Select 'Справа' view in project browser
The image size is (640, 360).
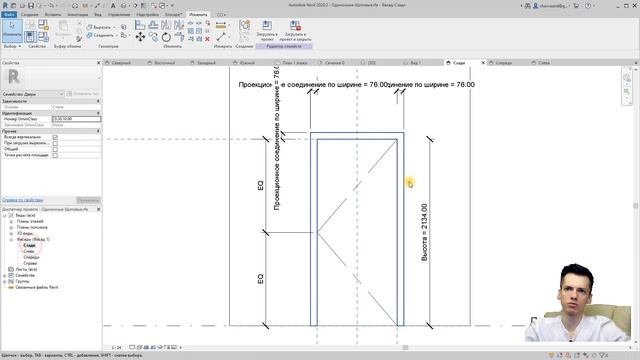coord(30,264)
